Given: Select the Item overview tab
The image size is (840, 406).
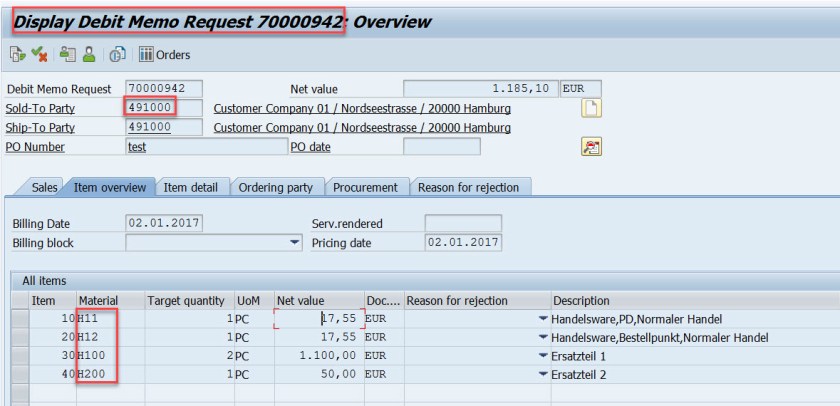Looking at the screenshot, I should tap(110, 187).
